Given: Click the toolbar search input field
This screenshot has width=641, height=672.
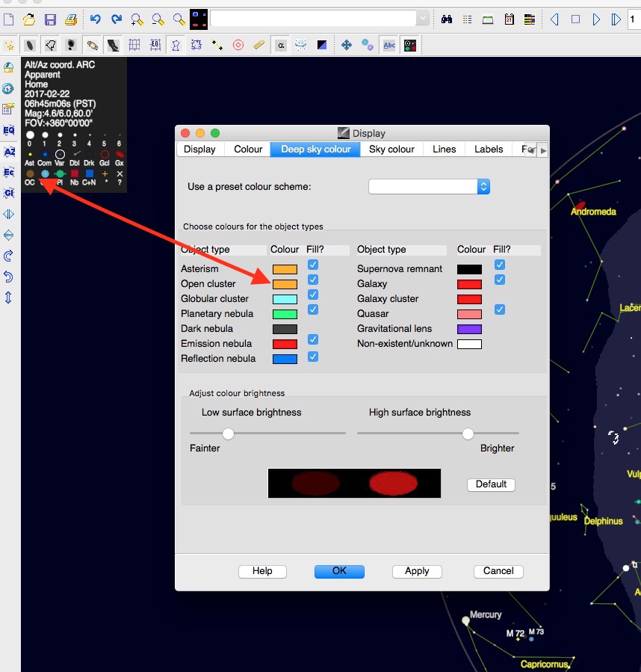Looking at the screenshot, I should coord(313,19).
